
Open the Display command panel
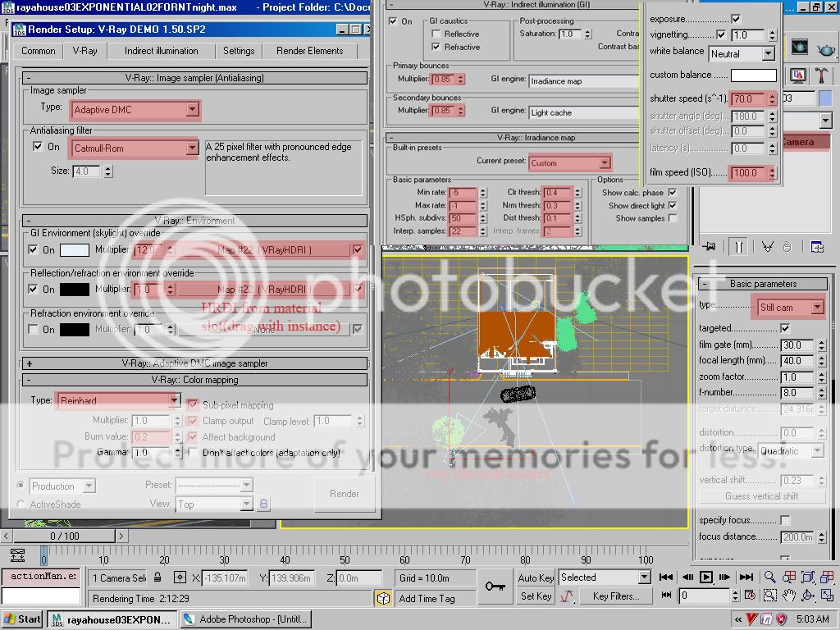coord(798,75)
